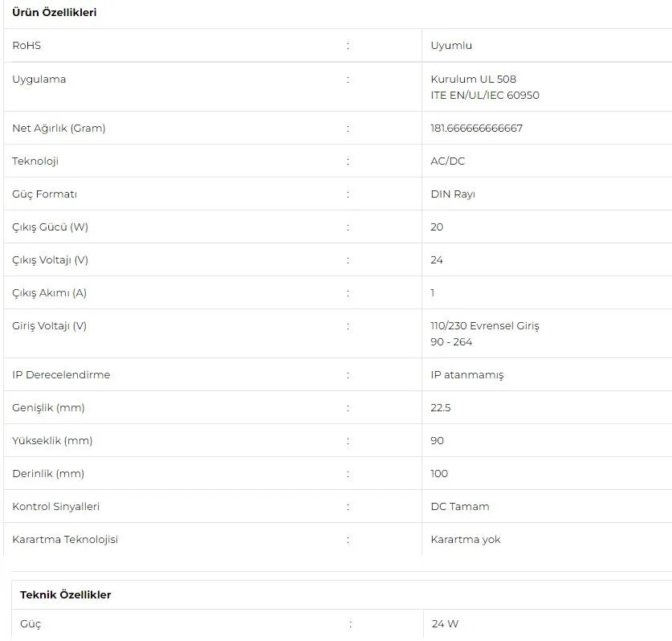The height and width of the screenshot is (641, 672).
Task: Click the Karartma yok value
Action: coord(466,540)
